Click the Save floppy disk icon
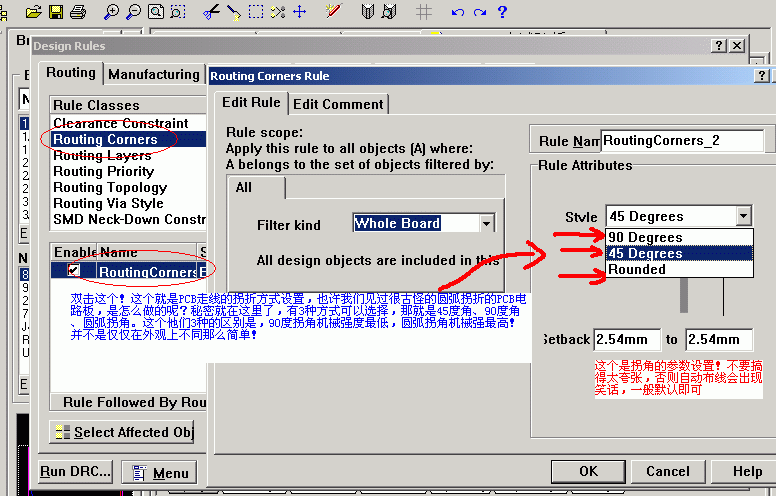 pos(56,12)
